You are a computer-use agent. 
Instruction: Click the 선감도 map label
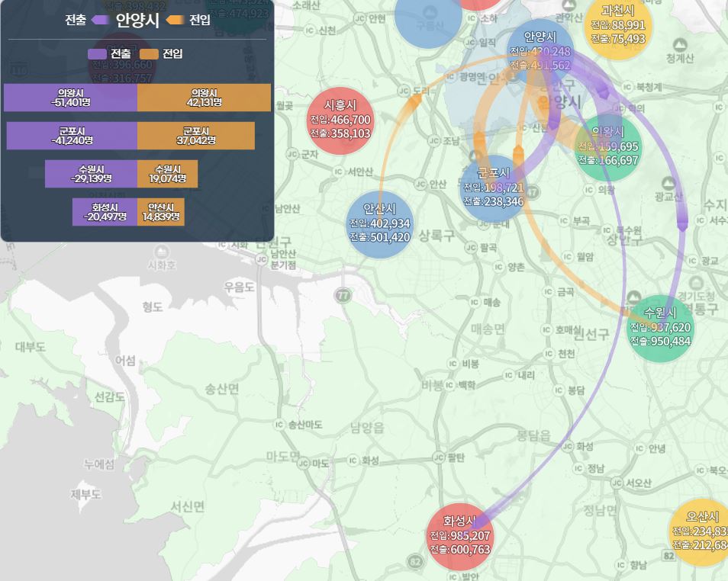tap(110, 396)
